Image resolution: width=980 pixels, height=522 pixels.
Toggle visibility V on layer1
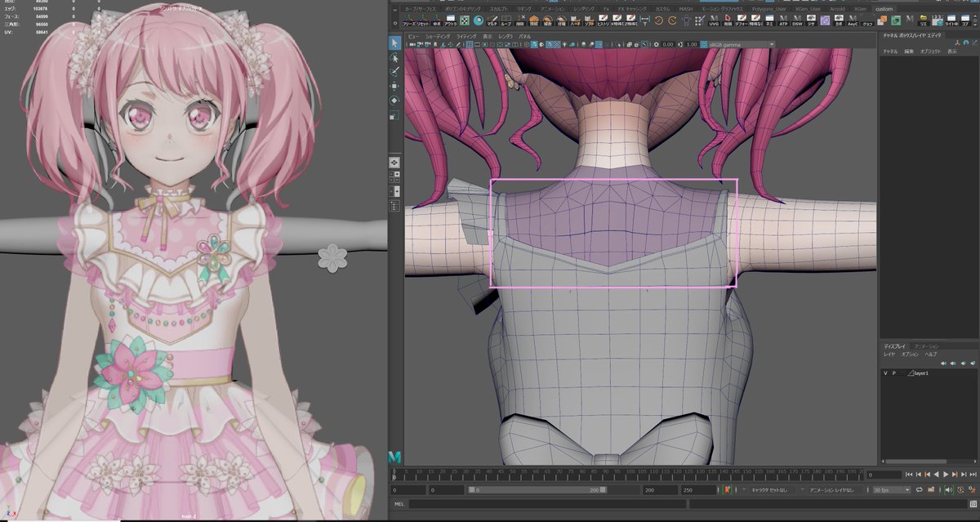point(885,373)
